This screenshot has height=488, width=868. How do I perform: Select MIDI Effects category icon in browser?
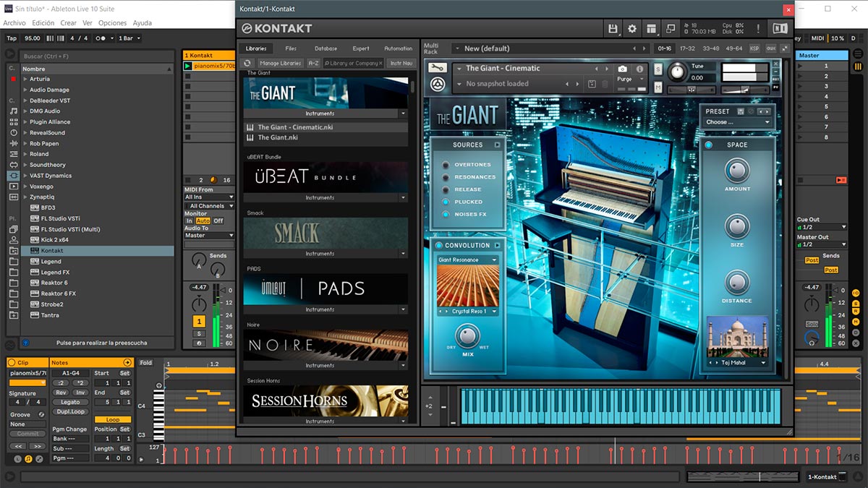pos(13,154)
